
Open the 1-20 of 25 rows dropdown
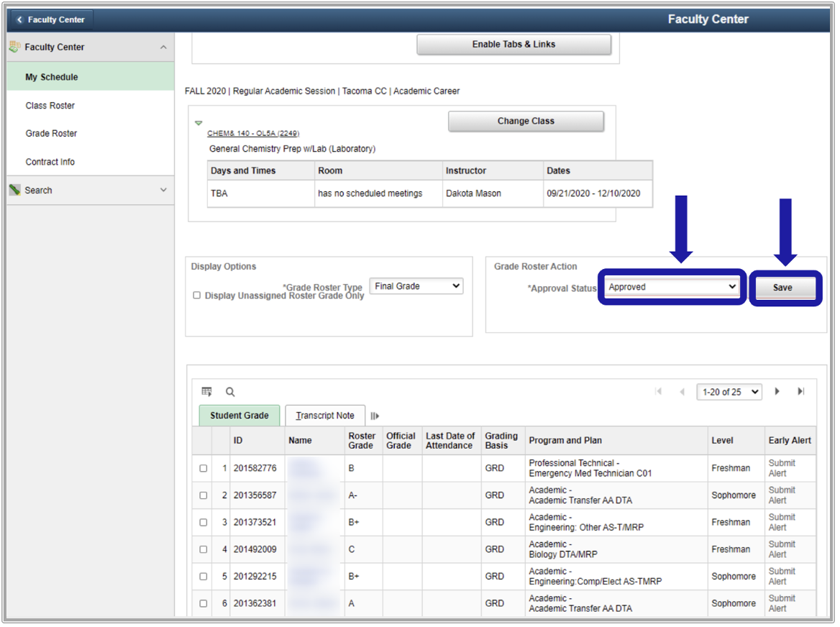[x=729, y=392]
